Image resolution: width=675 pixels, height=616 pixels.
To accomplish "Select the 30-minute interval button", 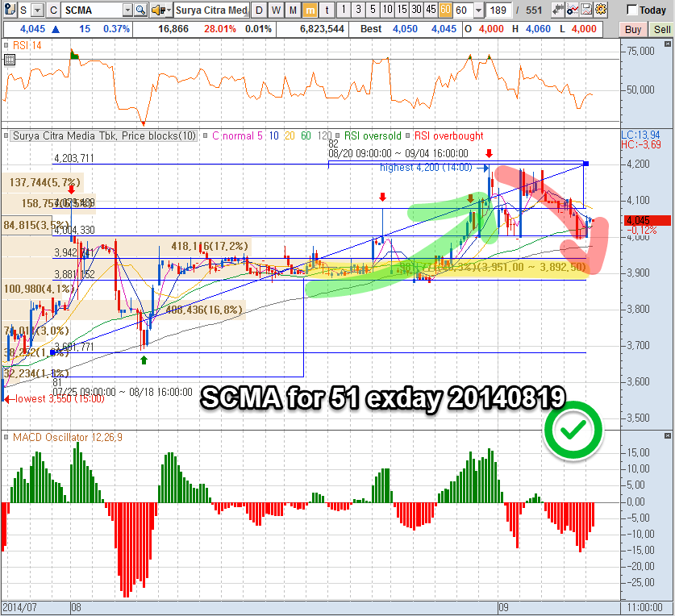I will (x=416, y=10).
